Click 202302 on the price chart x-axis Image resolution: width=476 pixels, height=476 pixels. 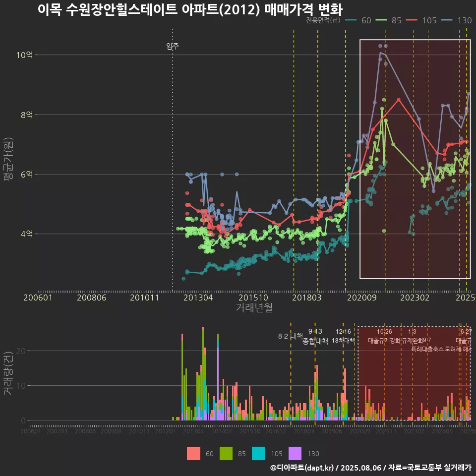click(415, 297)
